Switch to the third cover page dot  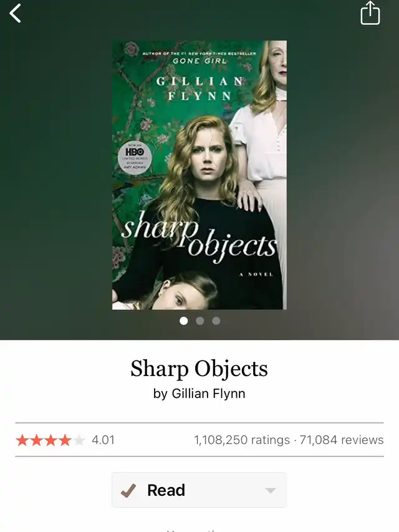(x=216, y=321)
